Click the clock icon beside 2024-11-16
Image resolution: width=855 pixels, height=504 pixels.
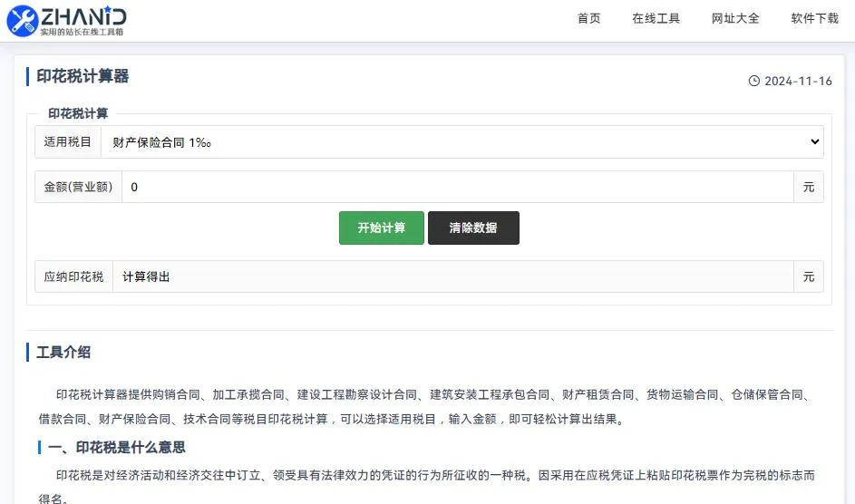(754, 82)
